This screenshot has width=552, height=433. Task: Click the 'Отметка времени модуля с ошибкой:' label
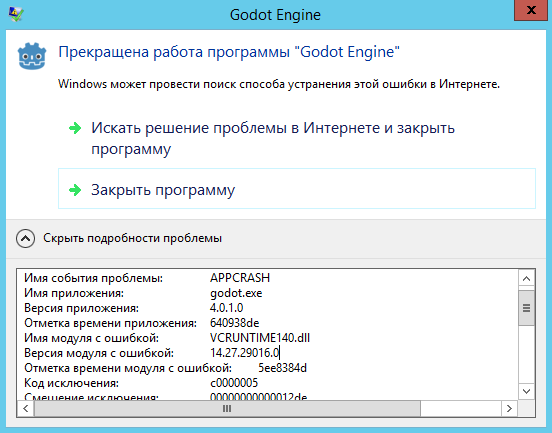(128, 368)
